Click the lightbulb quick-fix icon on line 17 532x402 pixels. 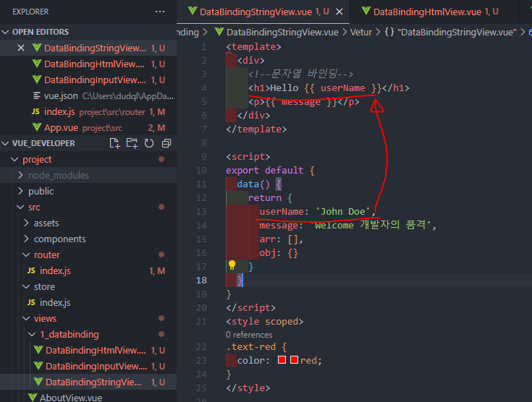click(x=232, y=265)
